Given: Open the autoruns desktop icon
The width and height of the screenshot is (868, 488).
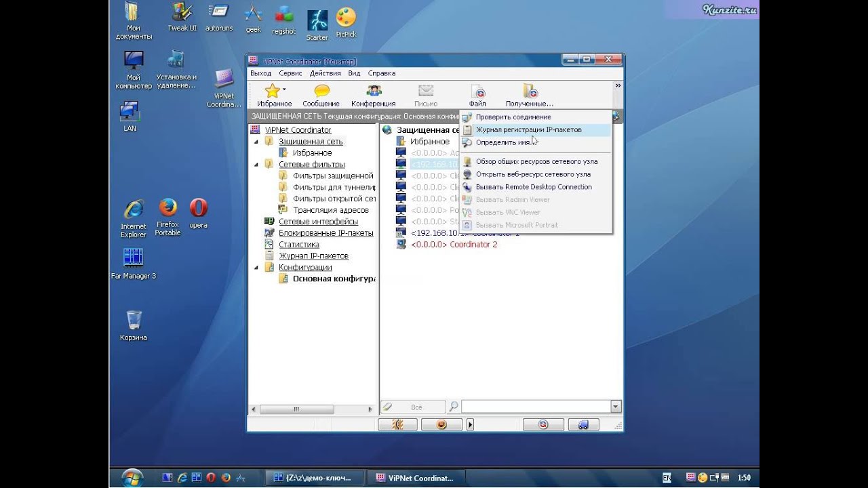Looking at the screenshot, I should click(x=218, y=18).
